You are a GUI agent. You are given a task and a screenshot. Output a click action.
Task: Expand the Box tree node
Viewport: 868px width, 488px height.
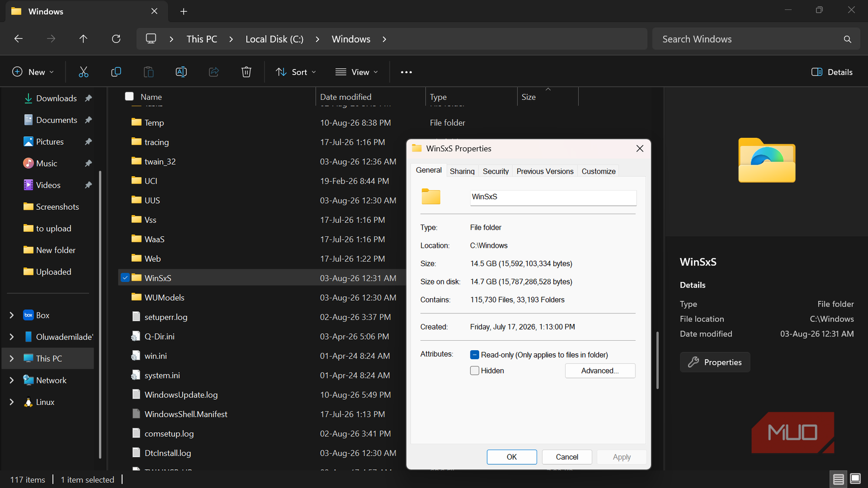pyautogui.click(x=12, y=316)
